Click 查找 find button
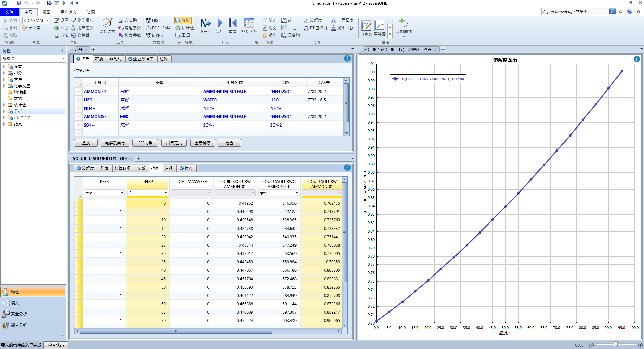644x349 pixels. point(86,143)
